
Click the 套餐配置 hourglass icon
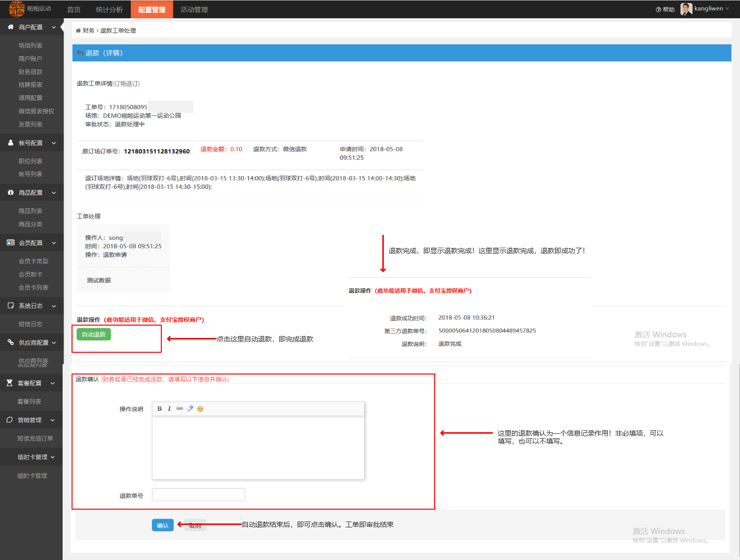click(9, 383)
